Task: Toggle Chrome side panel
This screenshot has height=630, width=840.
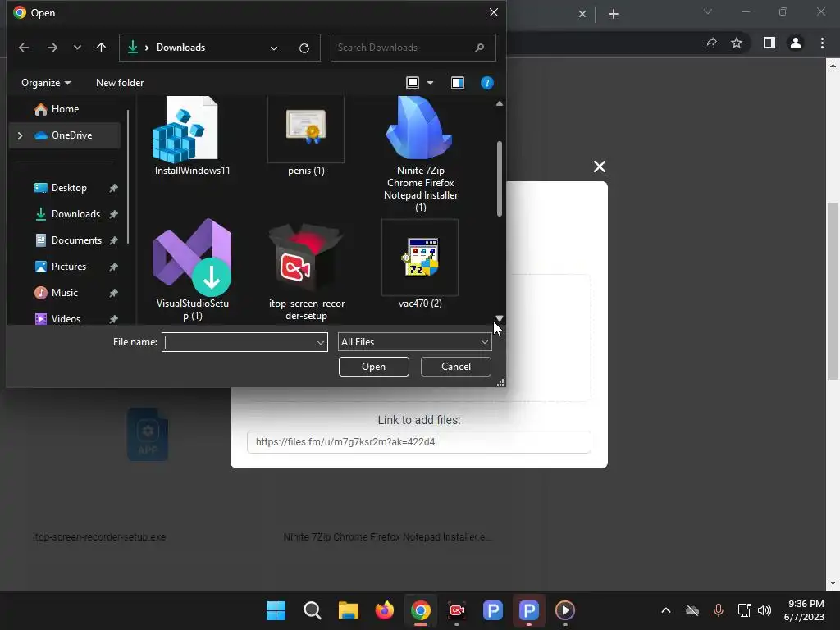Action: coord(769,43)
